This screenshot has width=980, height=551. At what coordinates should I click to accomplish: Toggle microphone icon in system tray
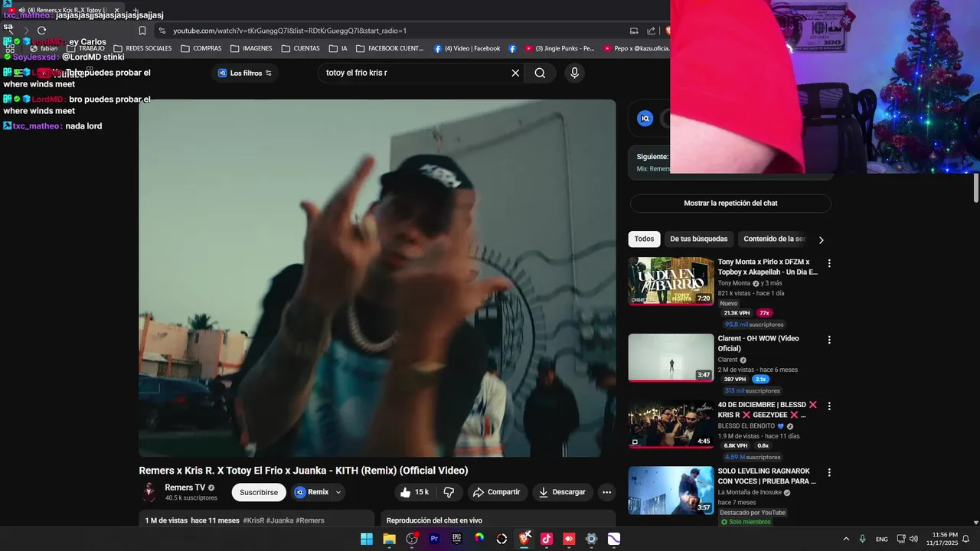863,539
